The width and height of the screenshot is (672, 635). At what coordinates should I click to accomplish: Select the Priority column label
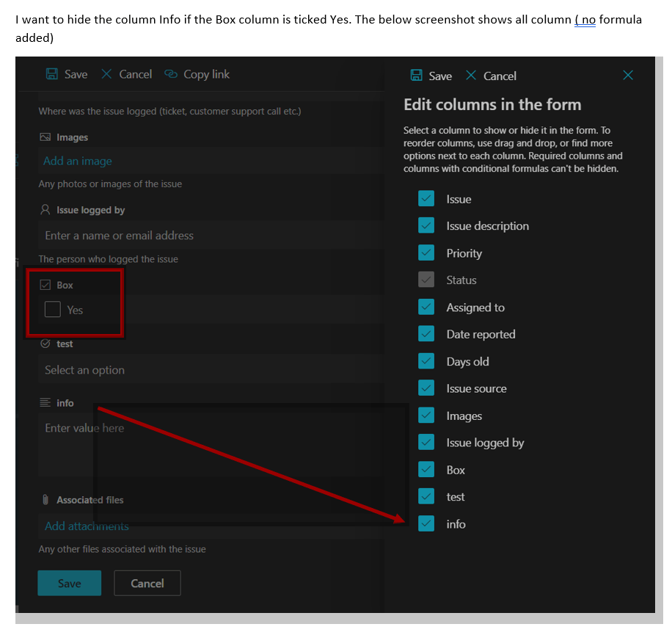(464, 253)
